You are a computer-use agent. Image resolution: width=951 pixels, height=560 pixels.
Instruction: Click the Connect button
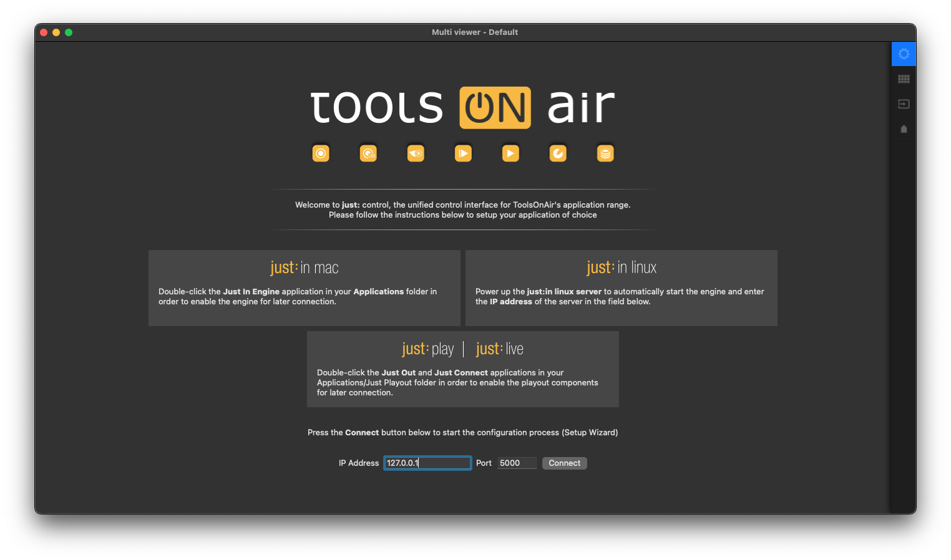(x=565, y=463)
